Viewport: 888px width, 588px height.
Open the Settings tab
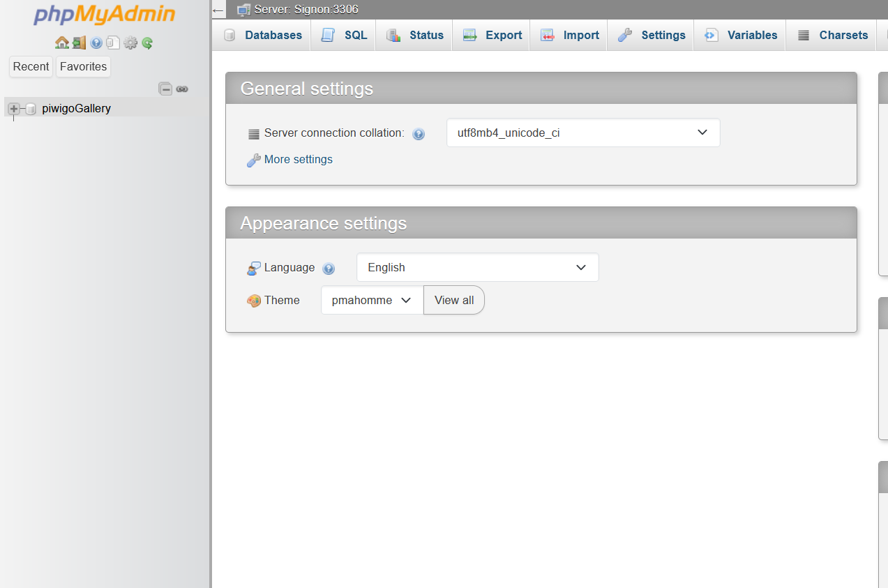(x=652, y=35)
